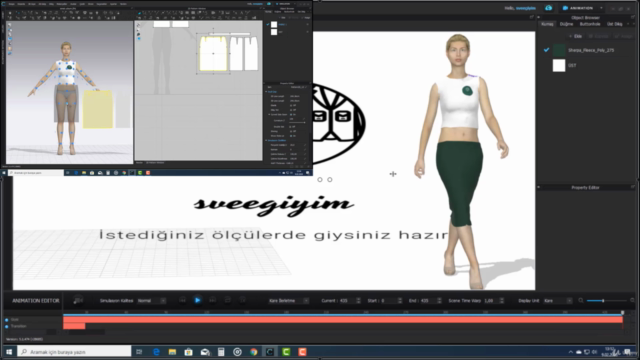Select the short Transition clip on timeline
Image resolution: width=640 pixels, height=360 pixels.
(x=74, y=326)
